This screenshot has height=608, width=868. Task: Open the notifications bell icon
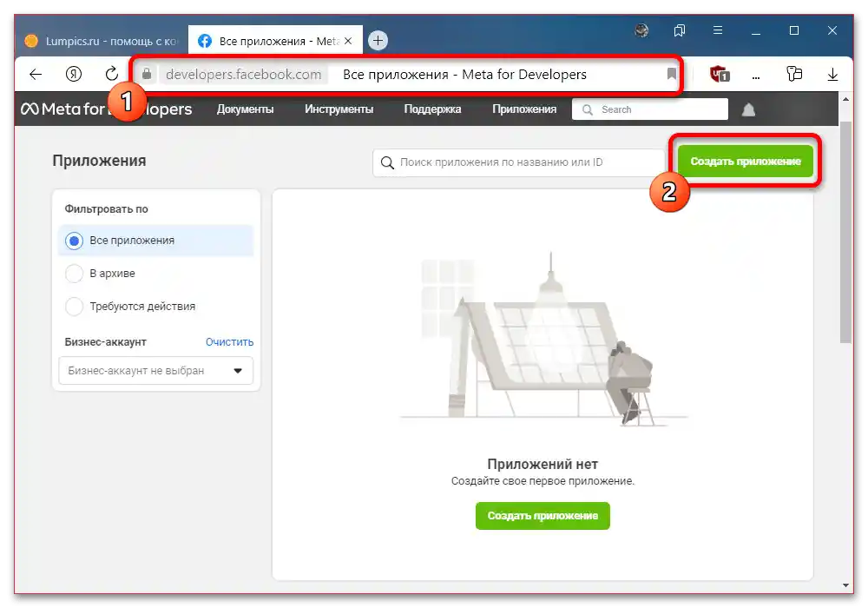[748, 109]
